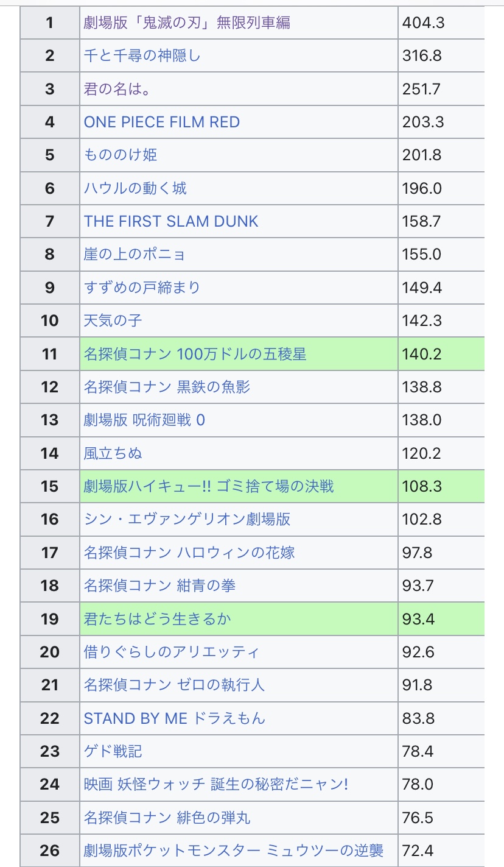Follow the すずめの戸締まり link

pyautogui.click(x=142, y=287)
